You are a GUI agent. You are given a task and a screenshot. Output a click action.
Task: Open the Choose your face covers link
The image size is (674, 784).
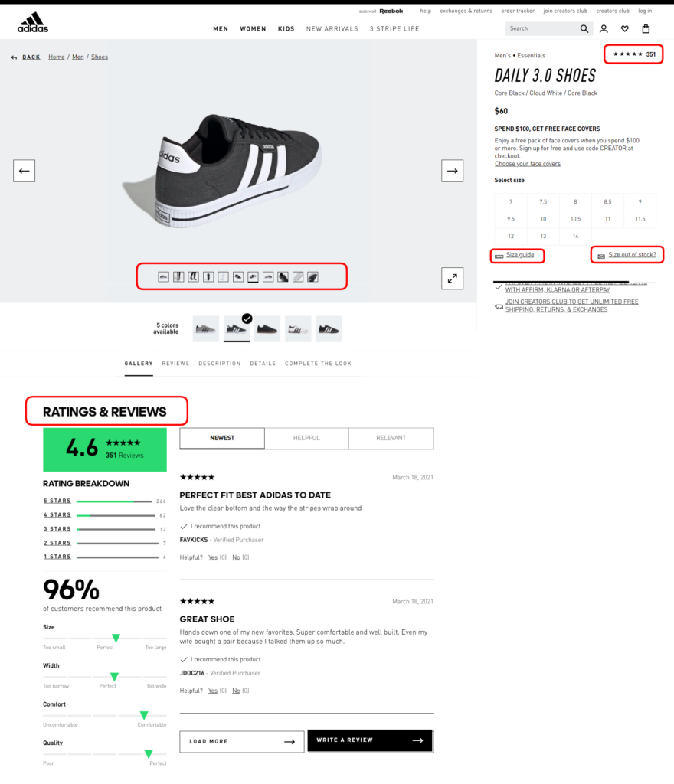pos(528,163)
